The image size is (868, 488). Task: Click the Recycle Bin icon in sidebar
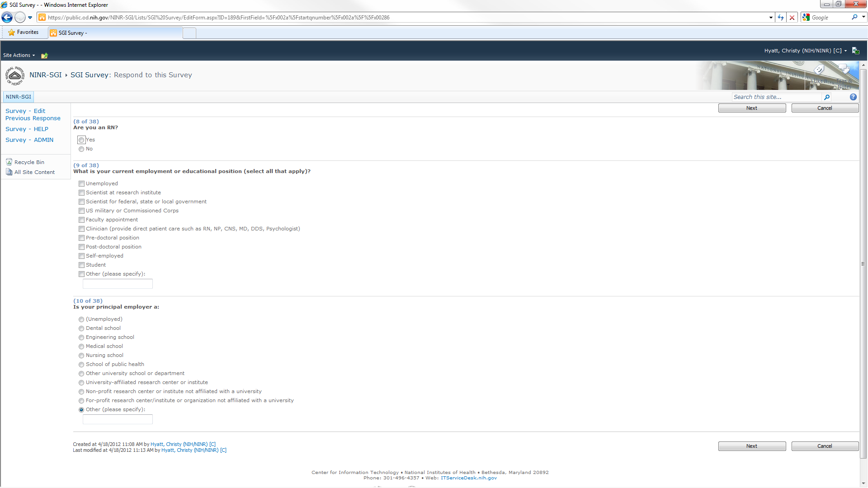pyautogui.click(x=9, y=162)
